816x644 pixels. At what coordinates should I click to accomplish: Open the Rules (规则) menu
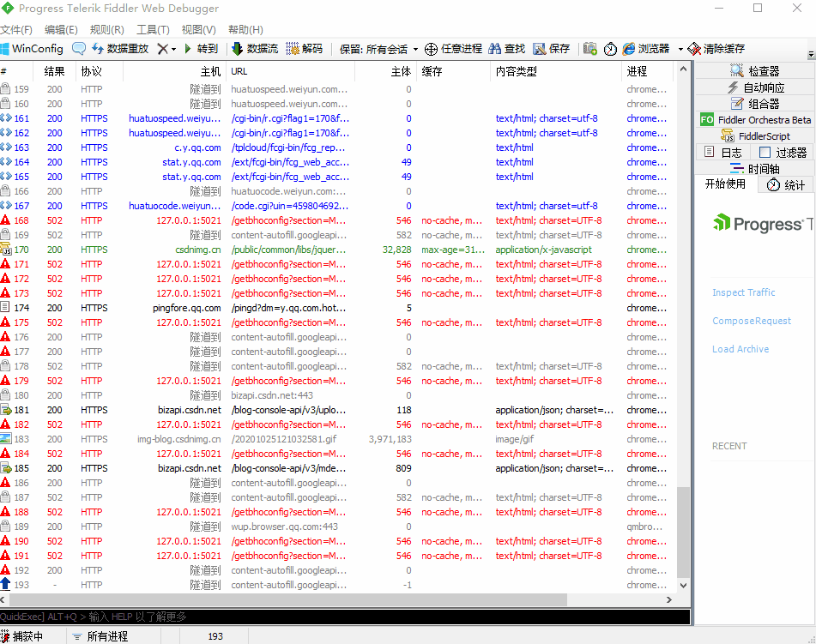click(x=106, y=30)
